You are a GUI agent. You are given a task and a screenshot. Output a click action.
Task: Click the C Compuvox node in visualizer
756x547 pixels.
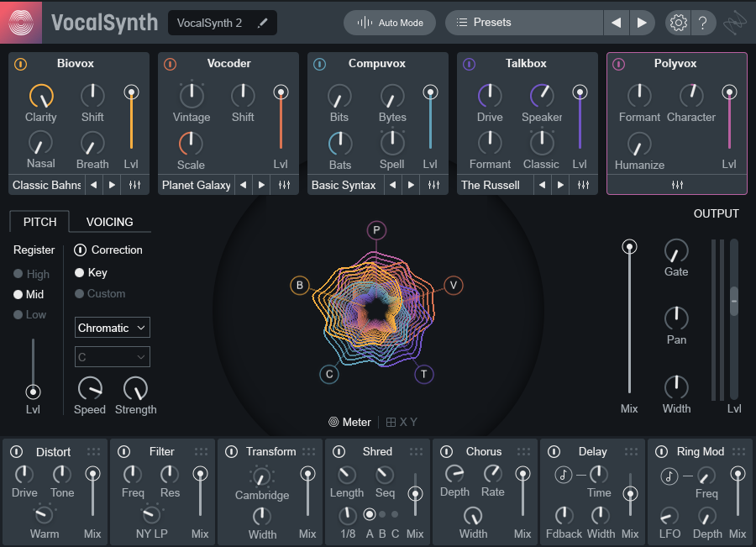click(x=329, y=374)
